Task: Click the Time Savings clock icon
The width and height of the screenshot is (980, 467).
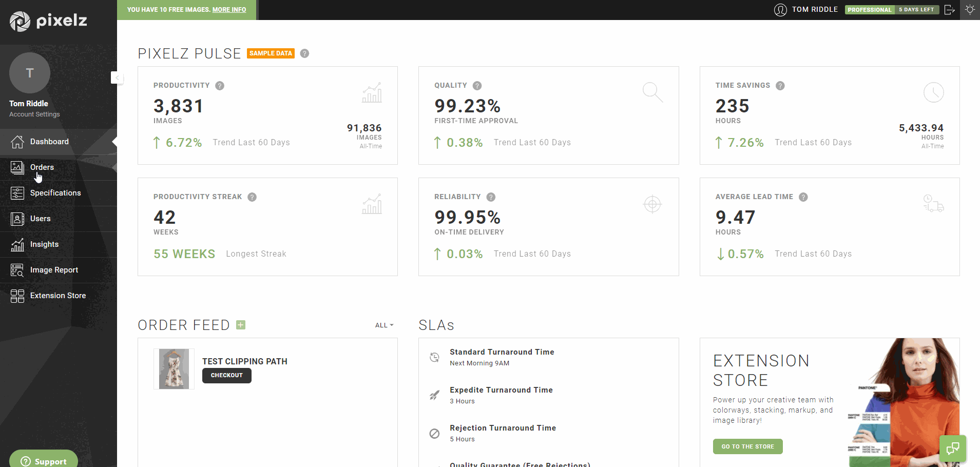Action: coord(934,92)
